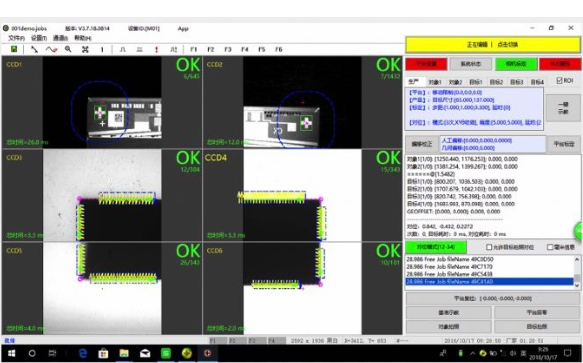
Task: Click the green save icon in toolbar
Action: click(14, 49)
